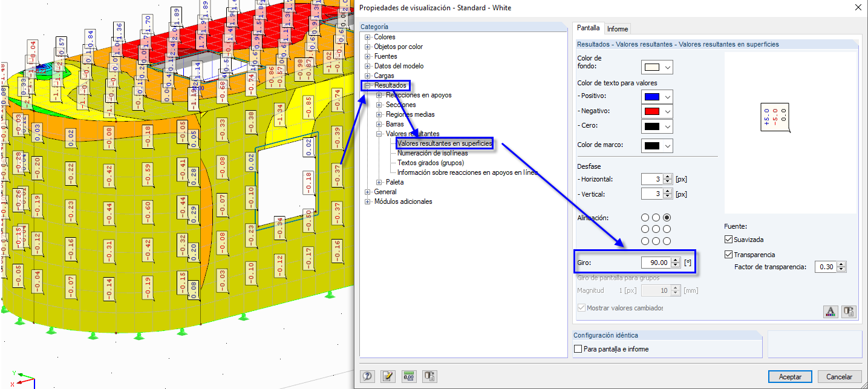The height and width of the screenshot is (389, 868).
Task: Click the Giro angle input field
Action: click(x=656, y=263)
